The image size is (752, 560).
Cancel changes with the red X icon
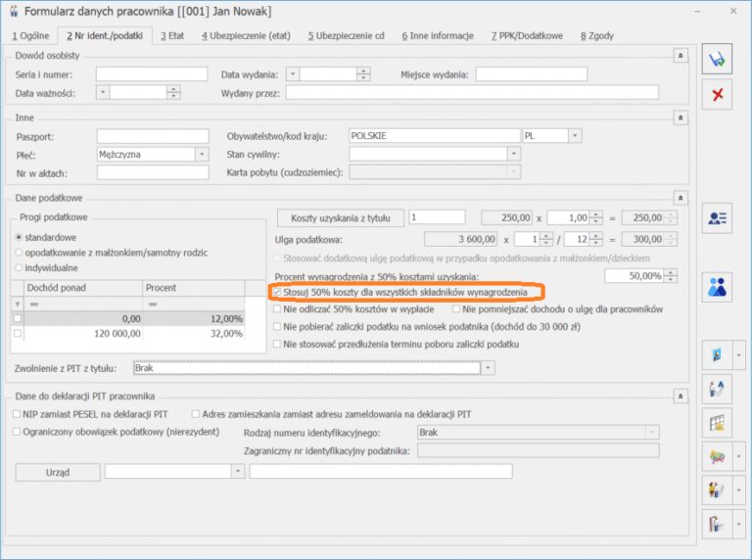[x=717, y=94]
